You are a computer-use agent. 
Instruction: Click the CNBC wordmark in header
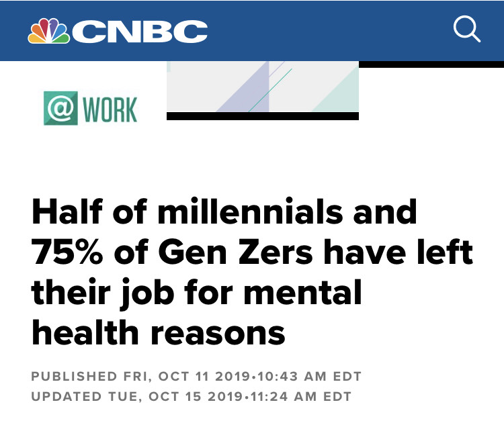pos(140,32)
